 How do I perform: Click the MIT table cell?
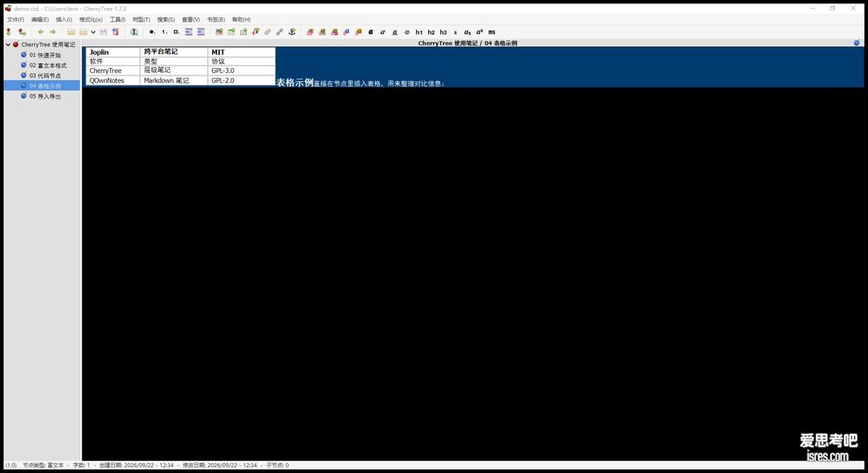point(242,52)
